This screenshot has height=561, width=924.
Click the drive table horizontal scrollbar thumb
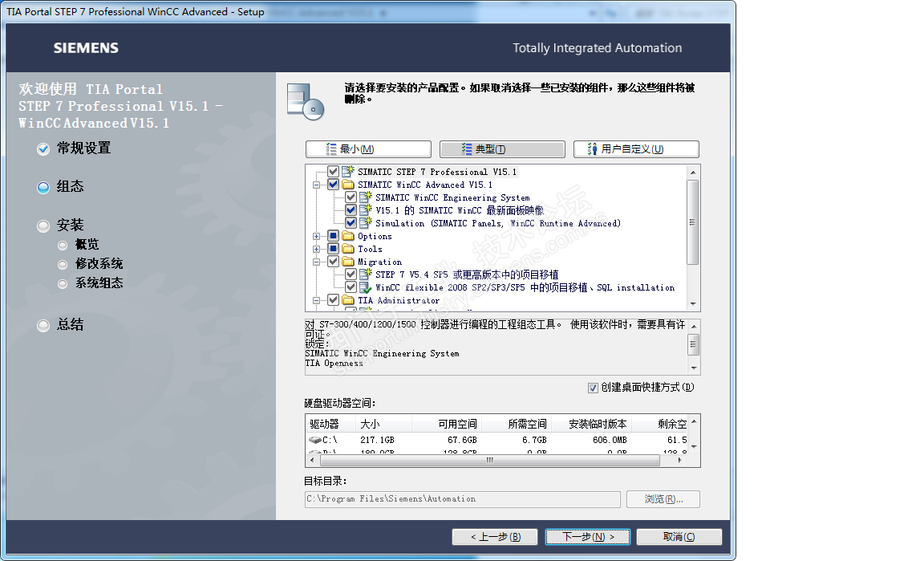(x=490, y=460)
